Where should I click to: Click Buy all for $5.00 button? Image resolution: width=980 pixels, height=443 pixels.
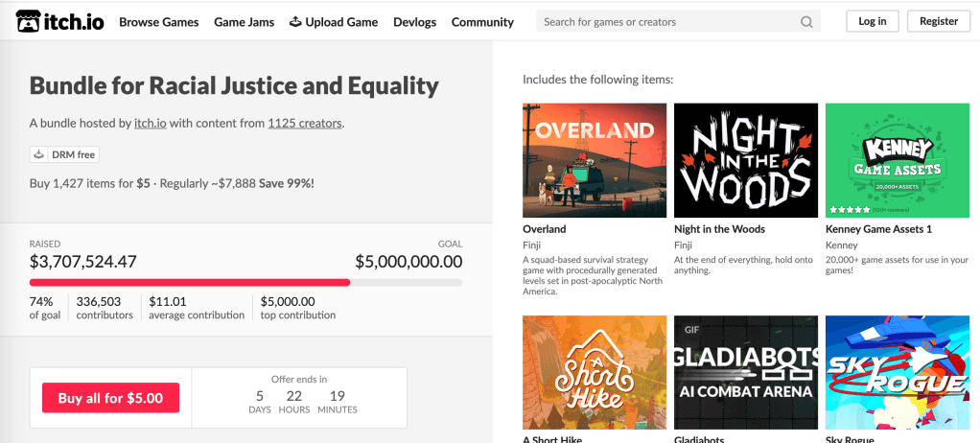coord(110,398)
